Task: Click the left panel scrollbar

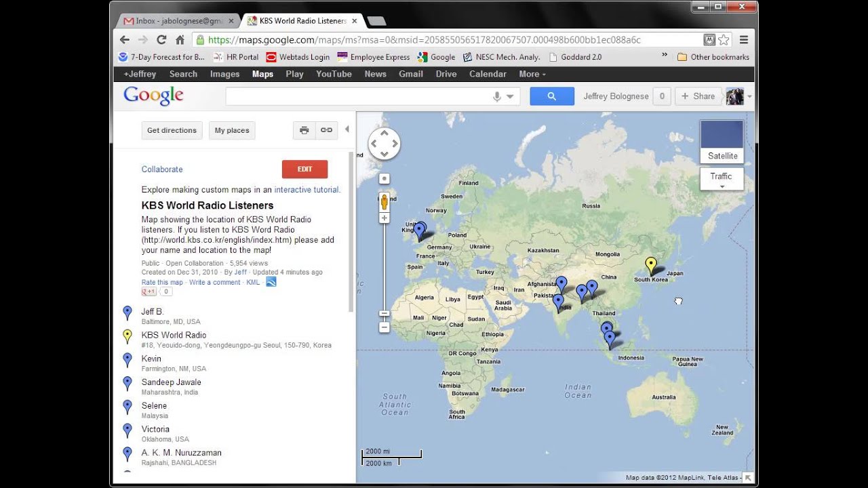Action: [351, 232]
